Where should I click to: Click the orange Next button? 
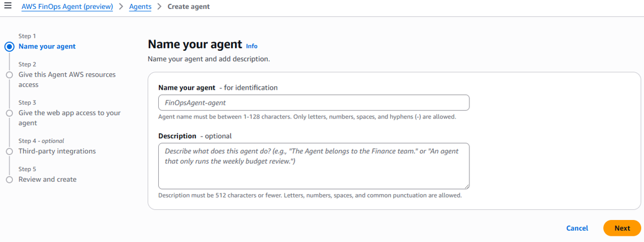pyautogui.click(x=622, y=228)
